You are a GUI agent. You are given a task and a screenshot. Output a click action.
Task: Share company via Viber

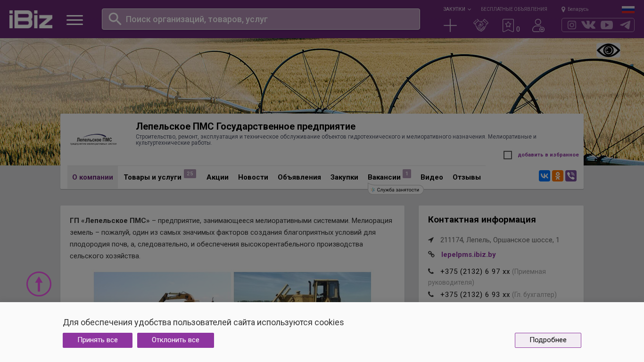[571, 176]
